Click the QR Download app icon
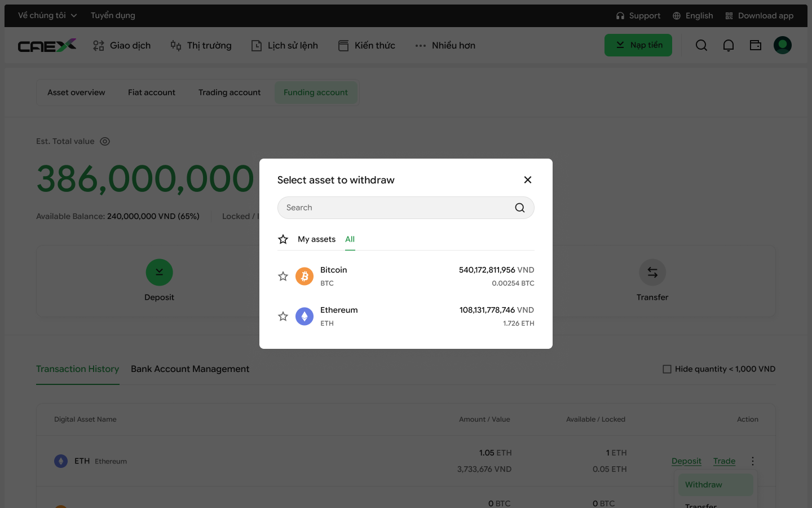The image size is (812, 508). click(729, 16)
